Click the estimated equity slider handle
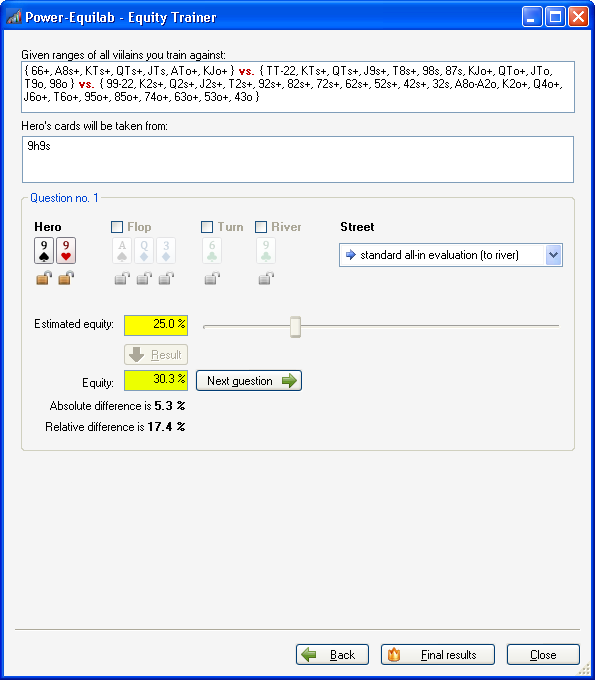The width and height of the screenshot is (595, 680). pyautogui.click(x=295, y=327)
